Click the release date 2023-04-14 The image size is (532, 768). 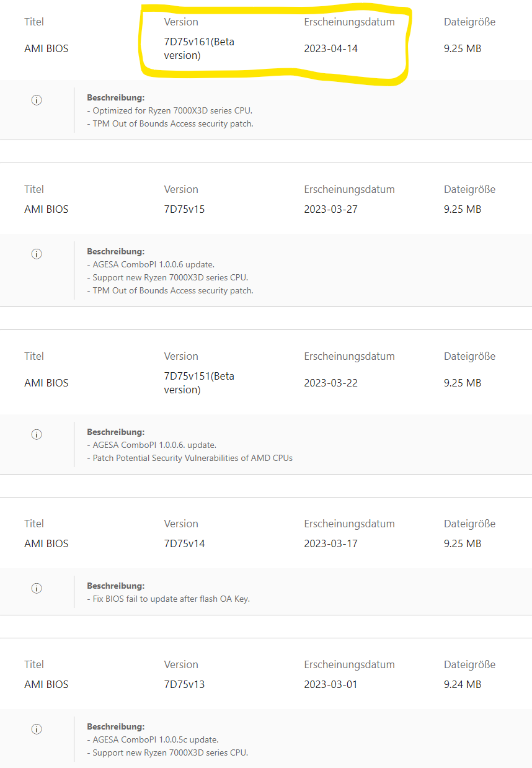330,48
